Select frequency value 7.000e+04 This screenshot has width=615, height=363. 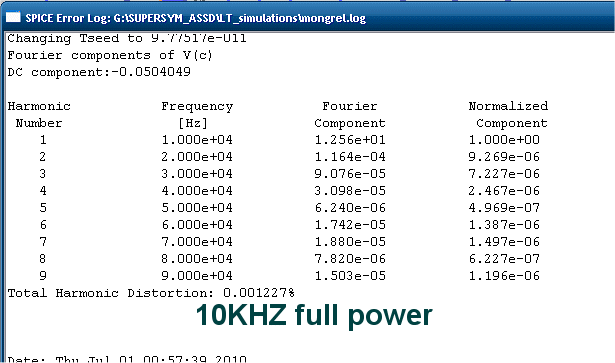197,242
